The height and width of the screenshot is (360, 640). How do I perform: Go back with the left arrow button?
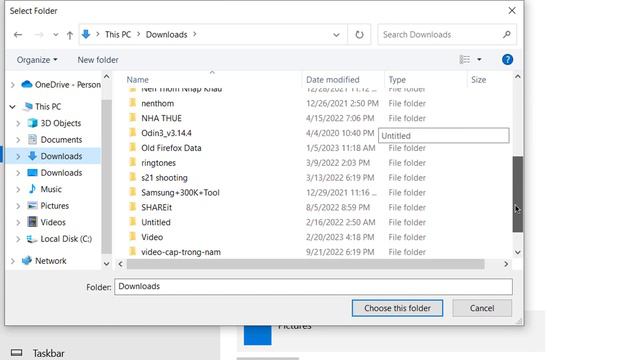[18, 35]
